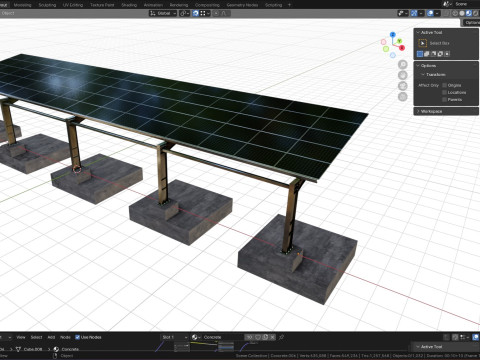The height and width of the screenshot is (360, 480).
Task: Open the Geometry Nodes workspace tab
Action: (242, 5)
